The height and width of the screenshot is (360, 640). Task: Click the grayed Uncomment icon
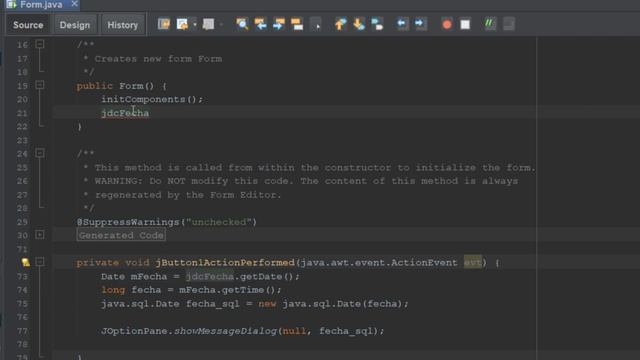509,24
